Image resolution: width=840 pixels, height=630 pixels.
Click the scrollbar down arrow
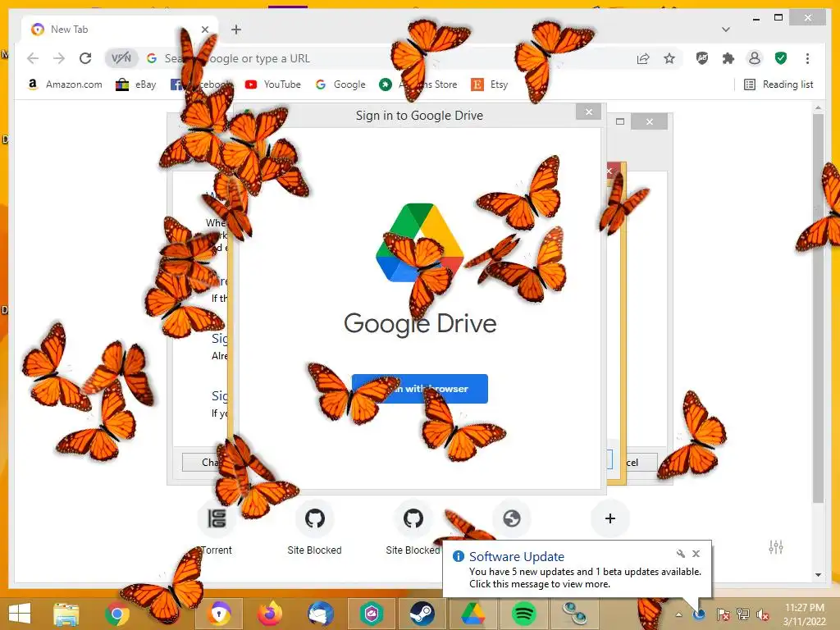pyautogui.click(x=818, y=575)
